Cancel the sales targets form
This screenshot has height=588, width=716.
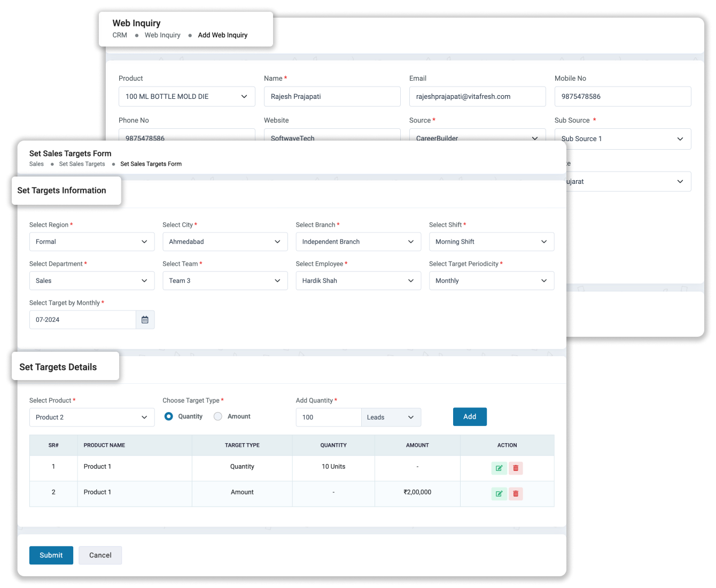[100, 555]
